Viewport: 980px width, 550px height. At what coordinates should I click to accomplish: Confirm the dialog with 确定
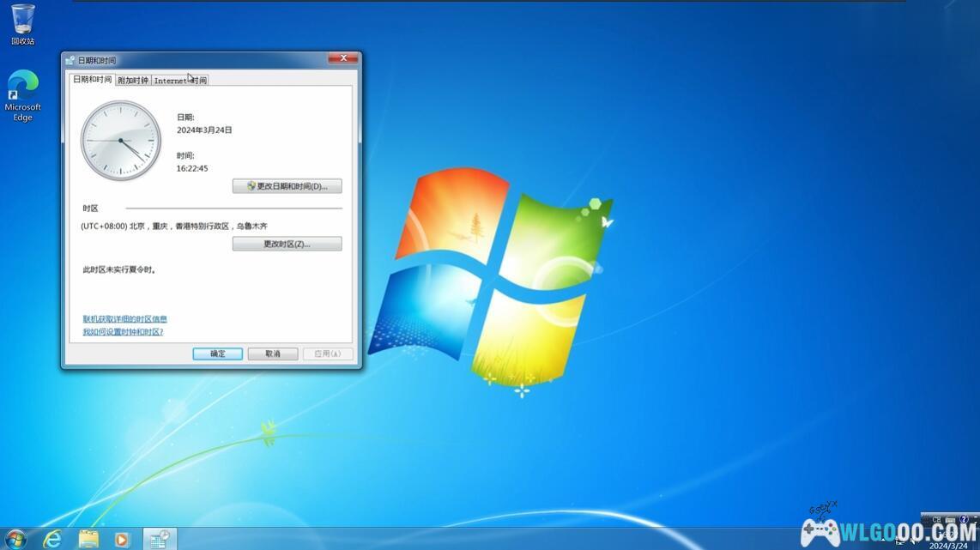click(217, 354)
